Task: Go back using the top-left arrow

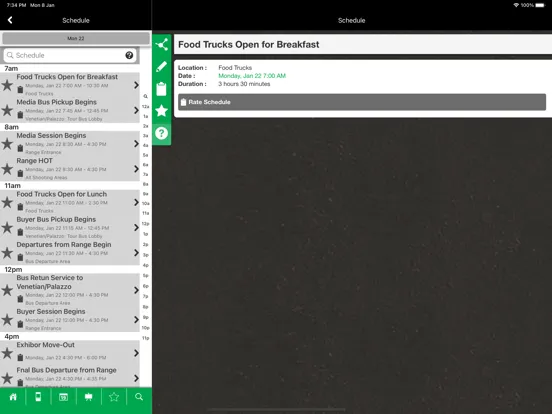Action: [x=10, y=20]
